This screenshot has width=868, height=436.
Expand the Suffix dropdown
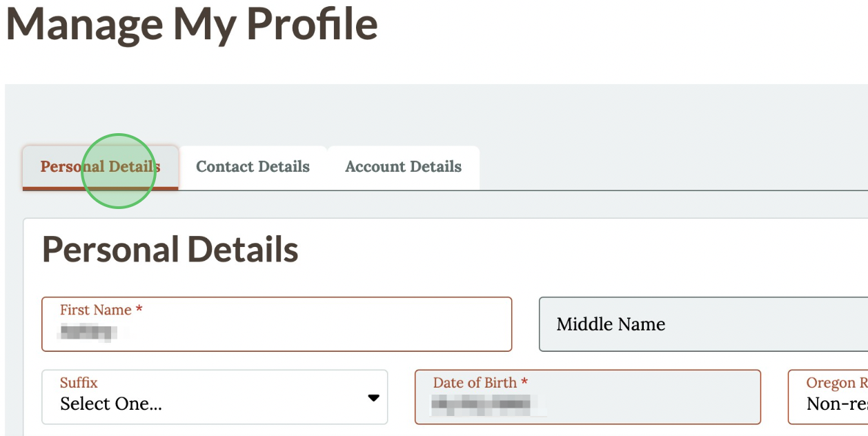tap(215, 397)
